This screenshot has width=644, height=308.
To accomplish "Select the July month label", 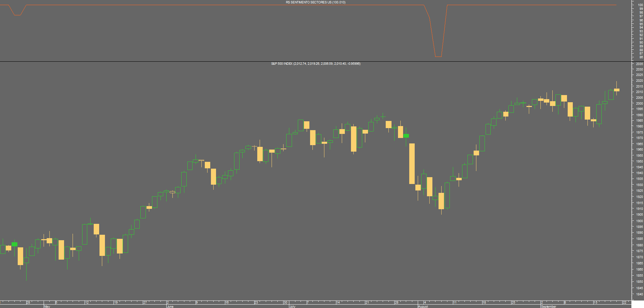I will pos(292,307).
